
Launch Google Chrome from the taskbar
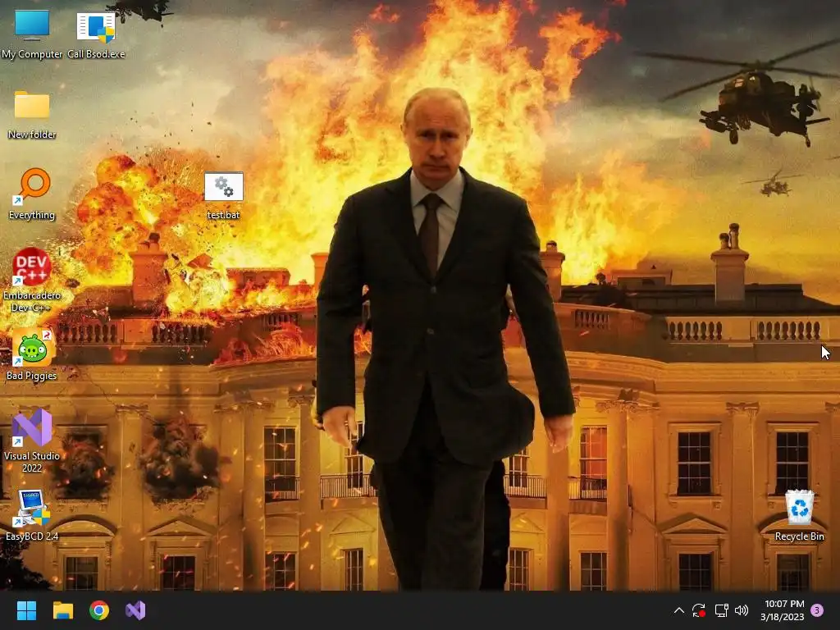coord(99,610)
